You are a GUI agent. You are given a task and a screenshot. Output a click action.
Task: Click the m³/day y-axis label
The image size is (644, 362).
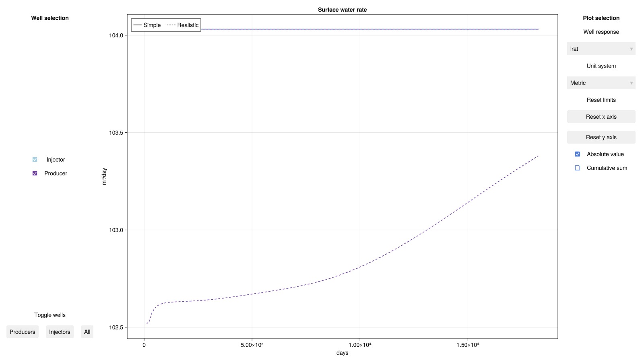pyautogui.click(x=104, y=176)
